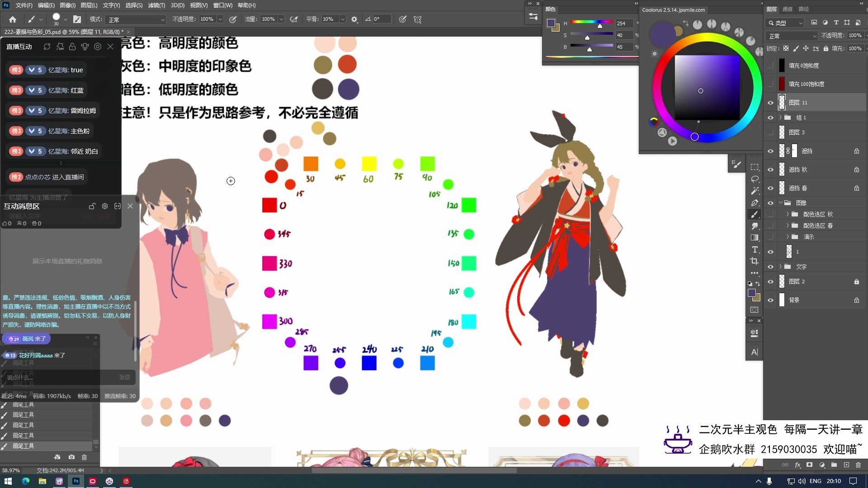Collapse the 图像 group
Image resolution: width=868 pixels, height=488 pixels.
tap(781, 203)
